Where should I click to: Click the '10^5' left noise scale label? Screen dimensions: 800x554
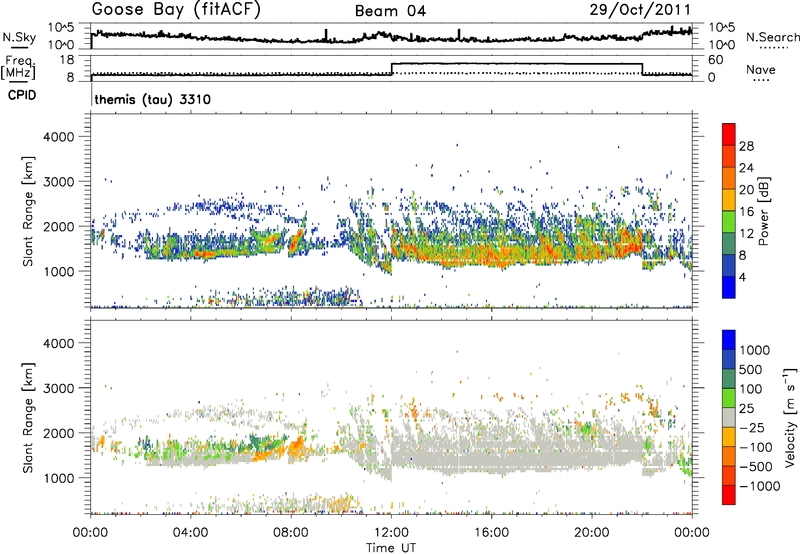click(61, 28)
